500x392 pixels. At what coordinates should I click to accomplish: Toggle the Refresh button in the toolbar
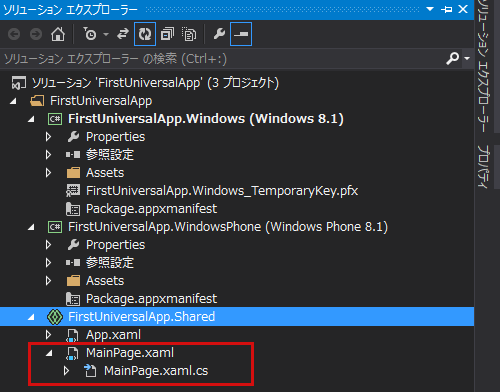pyautogui.click(x=145, y=34)
